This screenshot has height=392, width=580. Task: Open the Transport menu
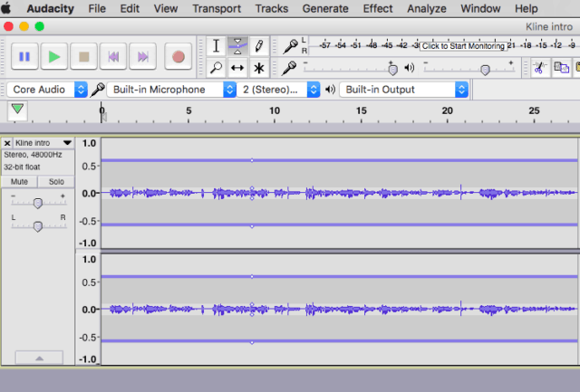pyautogui.click(x=217, y=8)
